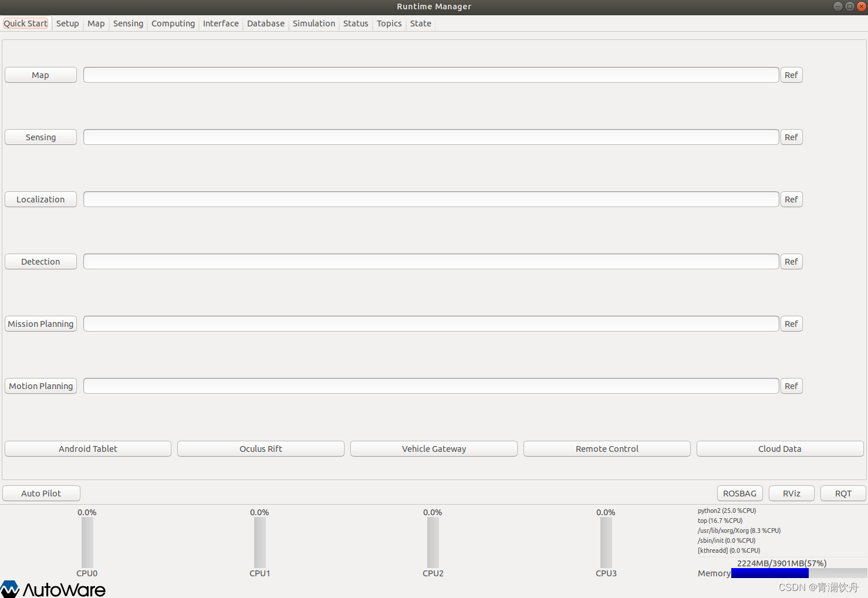Enable Auto Pilot mode
Screen dimensions: 868x598
41,494
